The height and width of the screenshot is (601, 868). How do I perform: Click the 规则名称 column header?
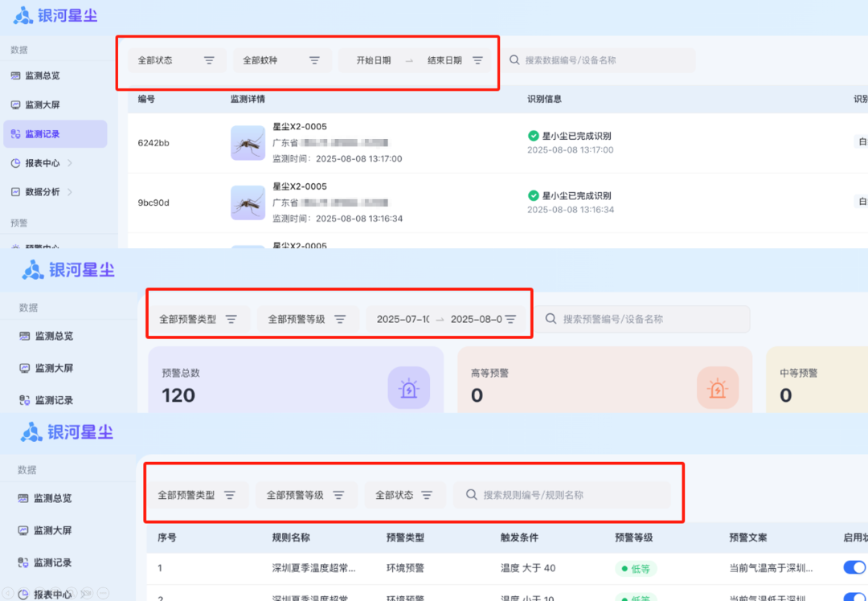[x=291, y=538]
